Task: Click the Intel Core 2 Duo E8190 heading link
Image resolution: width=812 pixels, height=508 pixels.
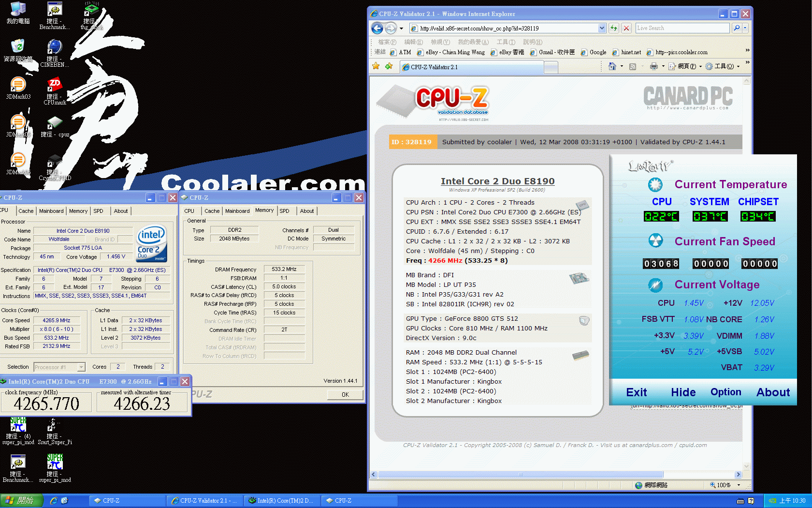Action: point(497,181)
